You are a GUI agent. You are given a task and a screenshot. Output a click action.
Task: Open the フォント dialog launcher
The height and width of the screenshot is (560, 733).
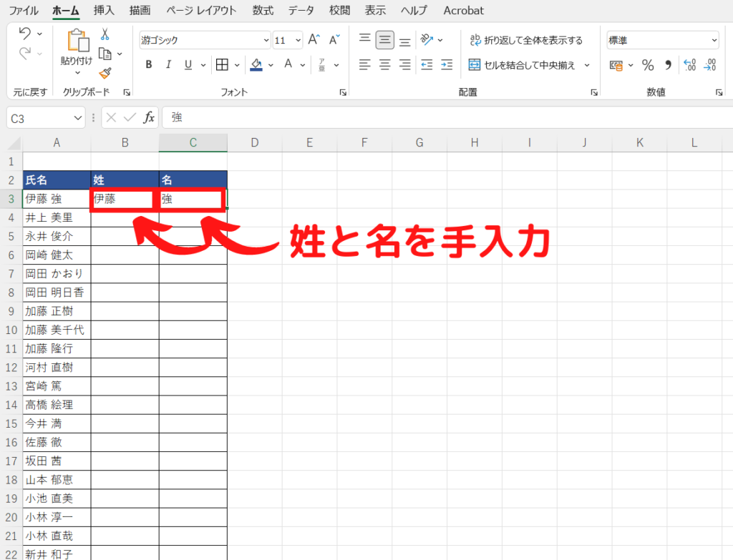coord(343,92)
